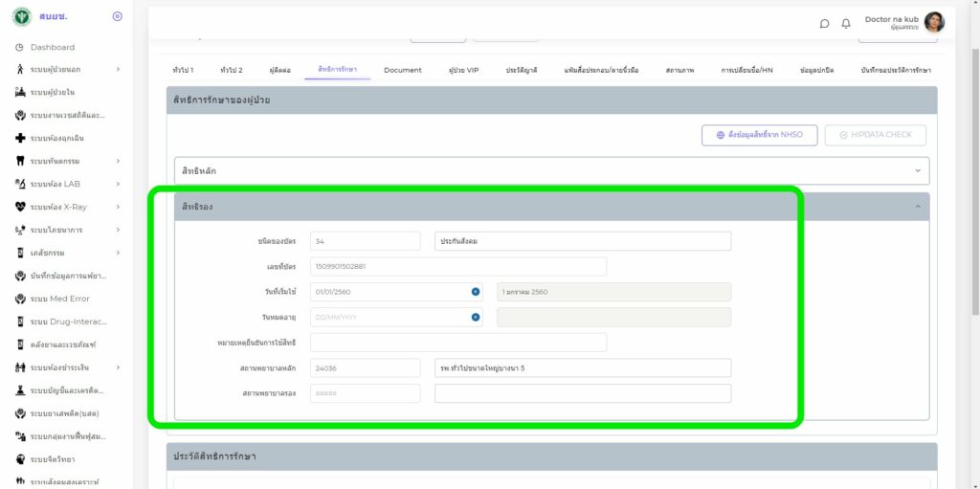Click the chat message icon in header
The height and width of the screenshot is (489, 980).
pos(825,24)
